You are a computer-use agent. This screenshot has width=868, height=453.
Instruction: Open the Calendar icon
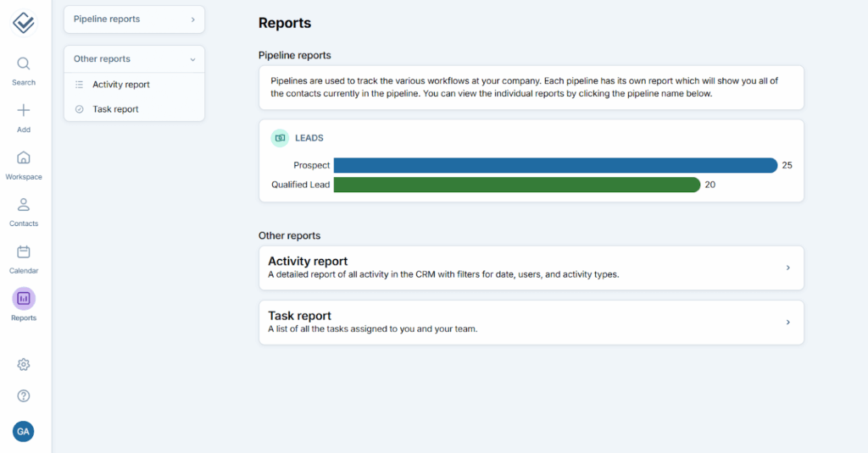click(x=24, y=252)
